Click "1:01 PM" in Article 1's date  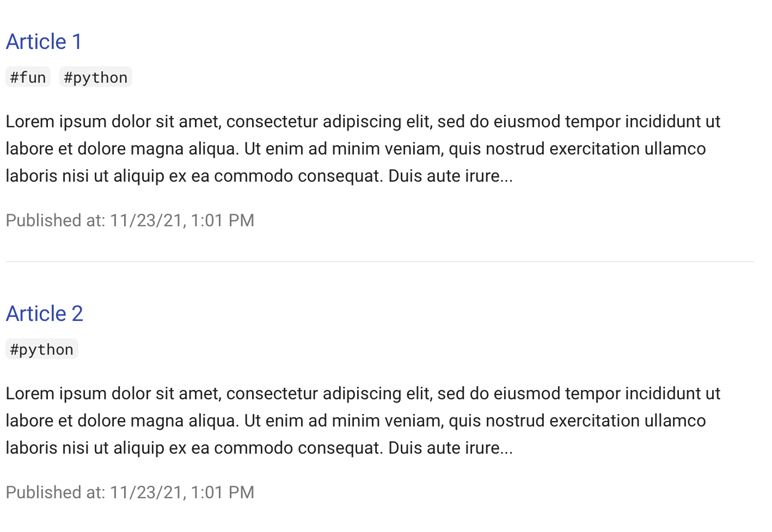[x=223, y=220]
